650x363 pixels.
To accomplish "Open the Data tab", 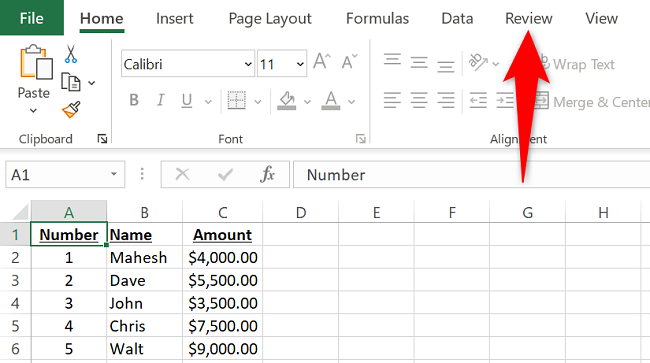I will [457, 18].
